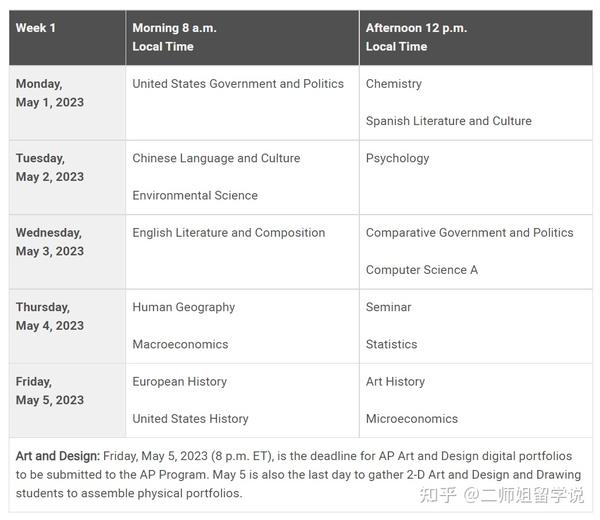Select the Statistics exam entry
600x520 pixels.
pos(391,344)
